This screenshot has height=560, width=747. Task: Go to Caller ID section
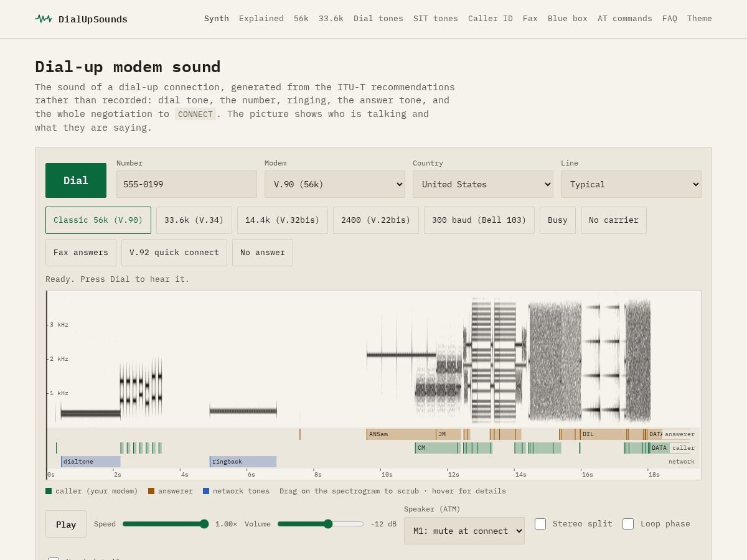491,19
